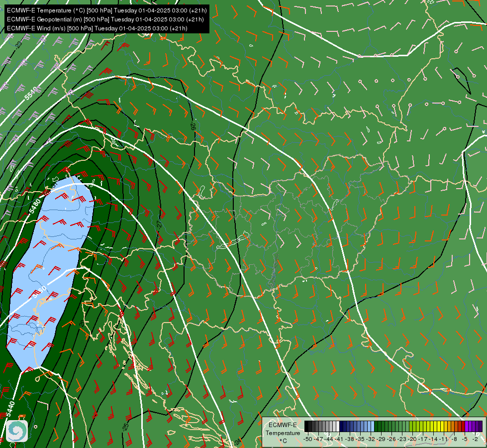Screen dimensions: 487x448
Task: Click the -5 value on the legend scale
Action: coord(465,440)
